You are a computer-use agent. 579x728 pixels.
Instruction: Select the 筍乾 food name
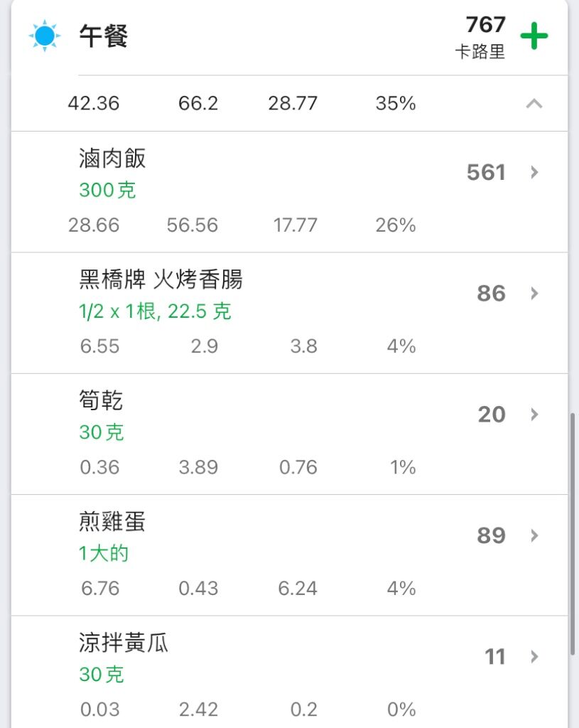pos(101,400)
